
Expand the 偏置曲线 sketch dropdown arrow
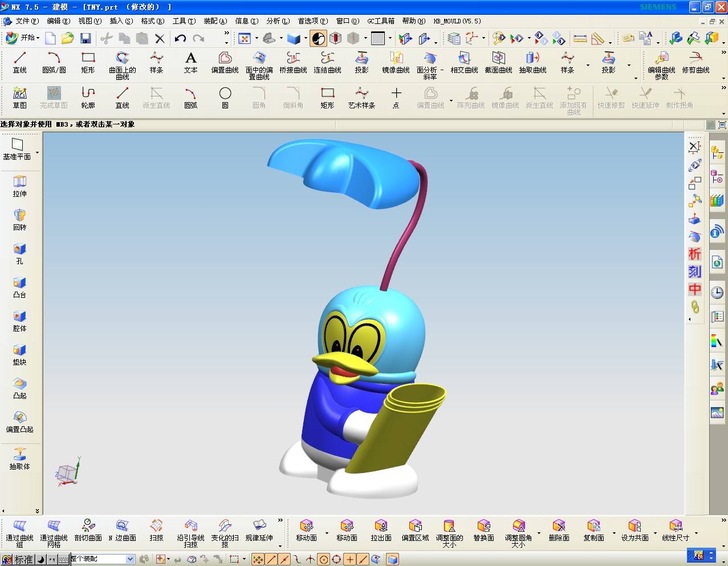click(x=451, y=101)
